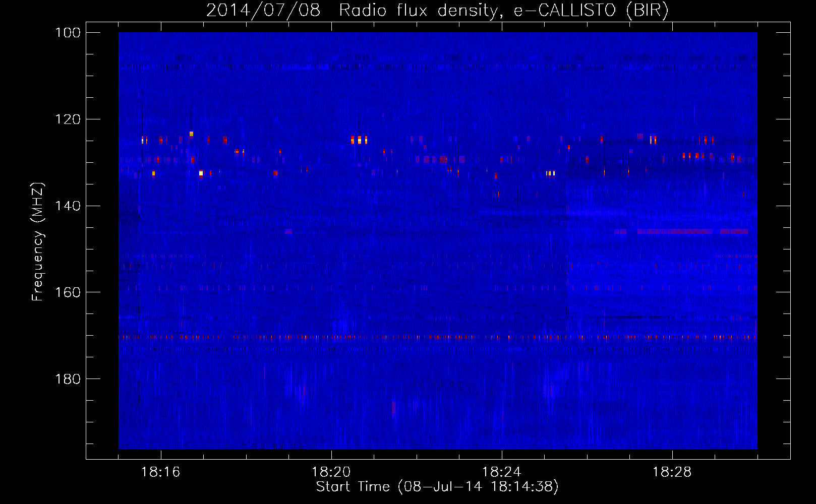Click the "Start Time (08-Jul-14 18:14:38)" label

[437, 487]
